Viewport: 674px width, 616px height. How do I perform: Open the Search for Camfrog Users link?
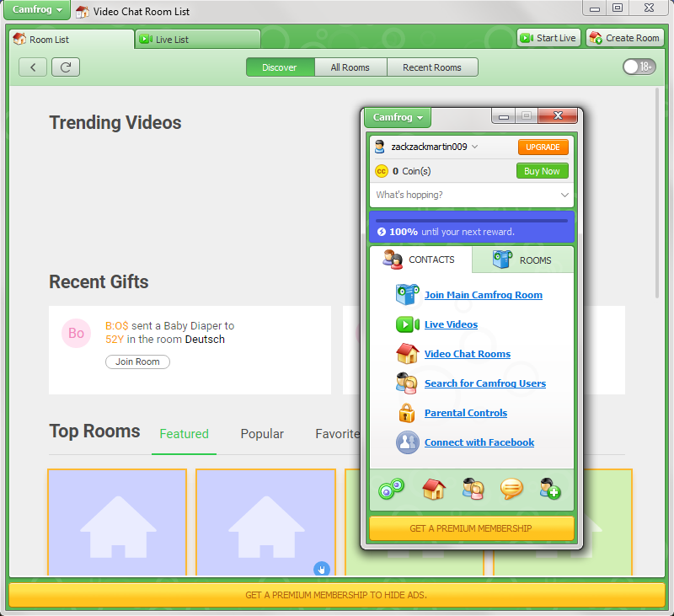pos(485,383)
